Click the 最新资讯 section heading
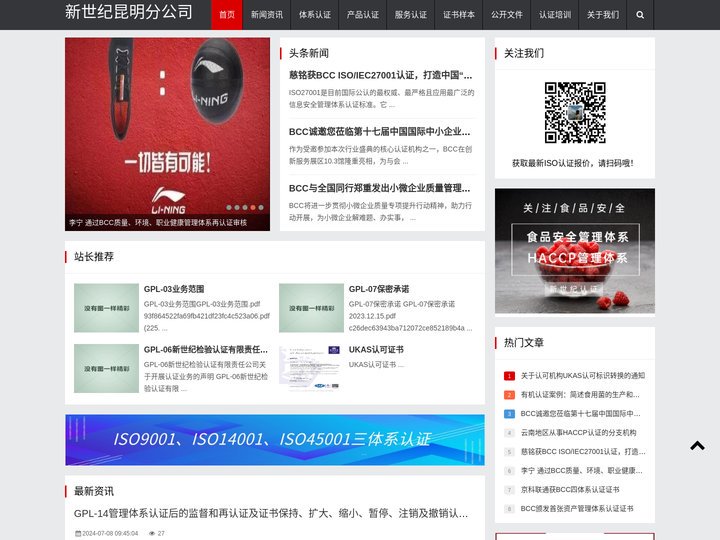The width and height of the screenshot is (720, 540). [x=94, y=491]
